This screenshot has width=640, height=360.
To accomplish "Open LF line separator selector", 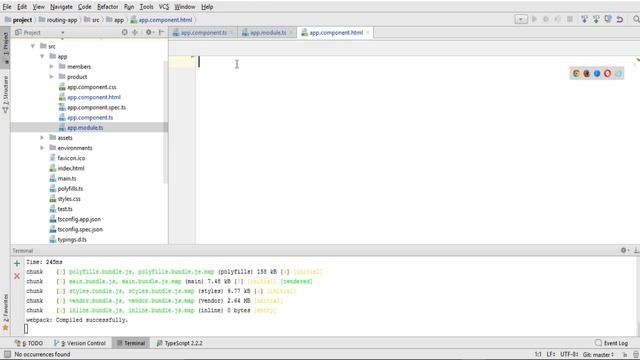I will pyautogui.click(x=551, y=354).
